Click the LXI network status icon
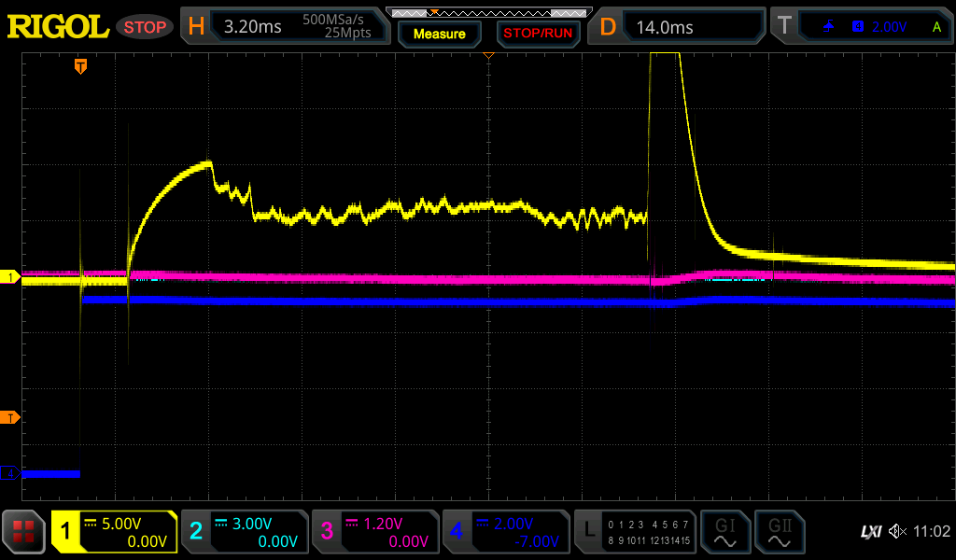Image resolution: width=956 pixels, height=560 pixels. [870, 532]
